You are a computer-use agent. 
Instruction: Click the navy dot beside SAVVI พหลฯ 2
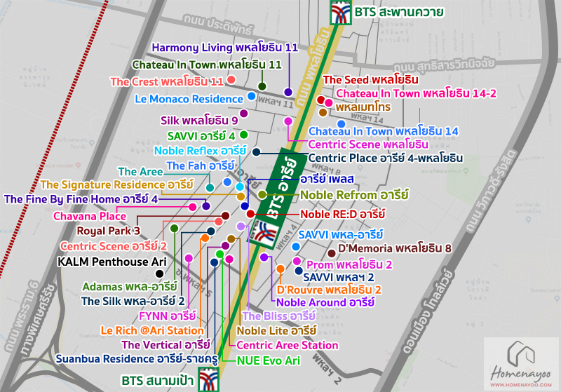point(299,271)
